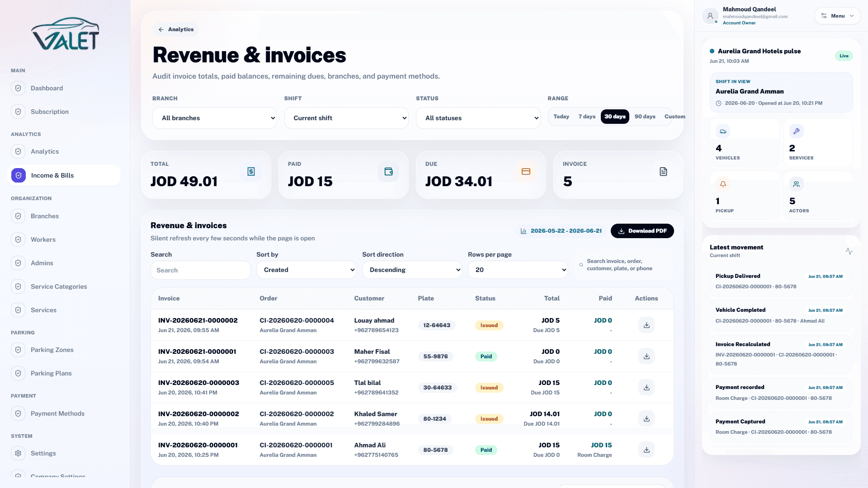Download invoice INV-20260620-0000001

coord(646,450)
